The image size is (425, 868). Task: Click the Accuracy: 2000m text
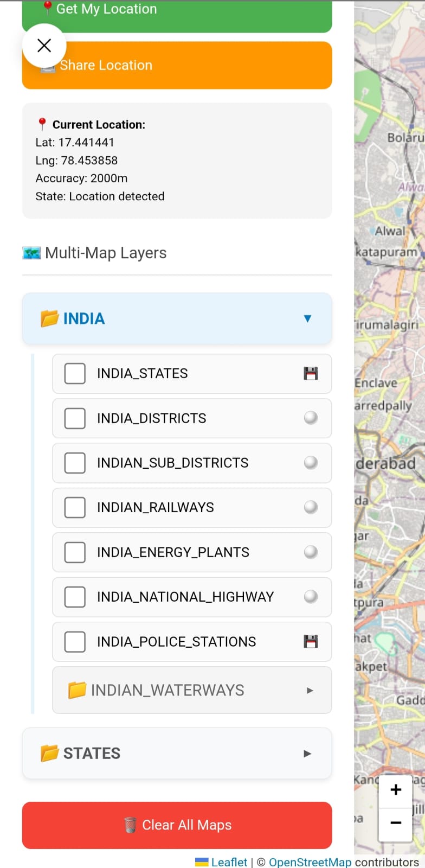point(82,178)
